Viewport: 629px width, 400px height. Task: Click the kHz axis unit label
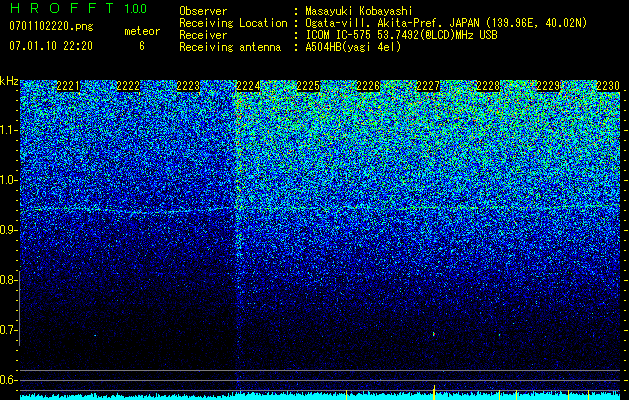[9, 81]
